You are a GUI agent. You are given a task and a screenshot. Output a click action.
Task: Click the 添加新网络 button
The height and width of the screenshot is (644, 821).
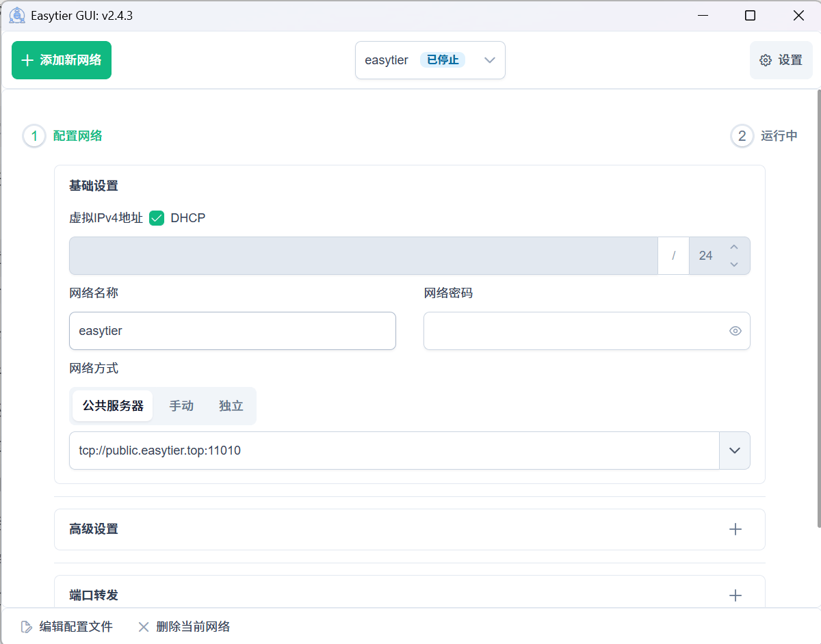(62, 60)
